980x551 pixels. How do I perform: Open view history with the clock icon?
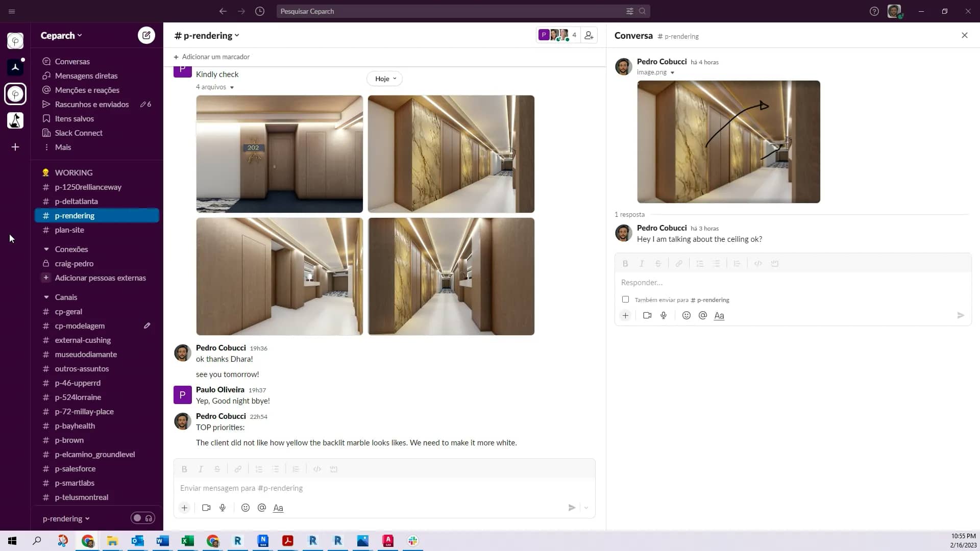point(260,11)
